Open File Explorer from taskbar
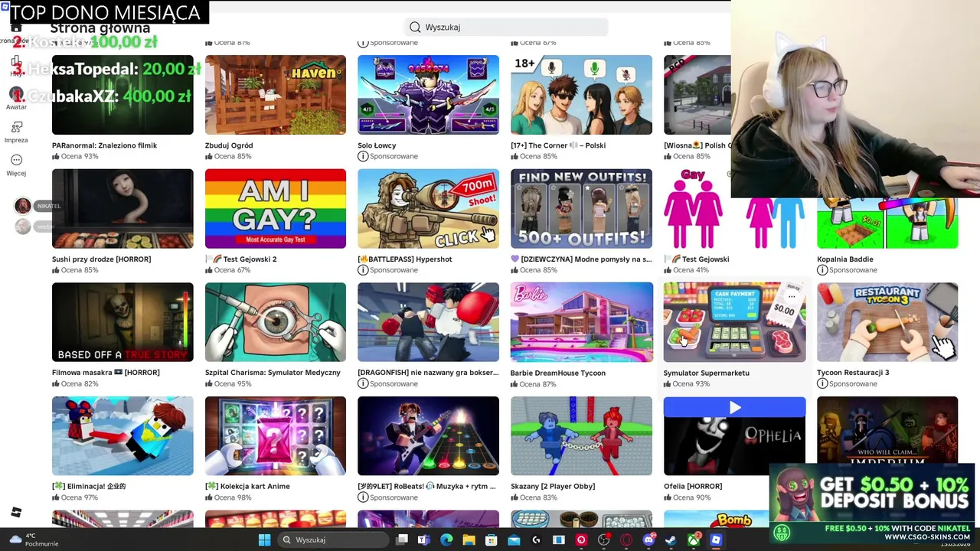980x551 pixels. click(x=469, y=540)
